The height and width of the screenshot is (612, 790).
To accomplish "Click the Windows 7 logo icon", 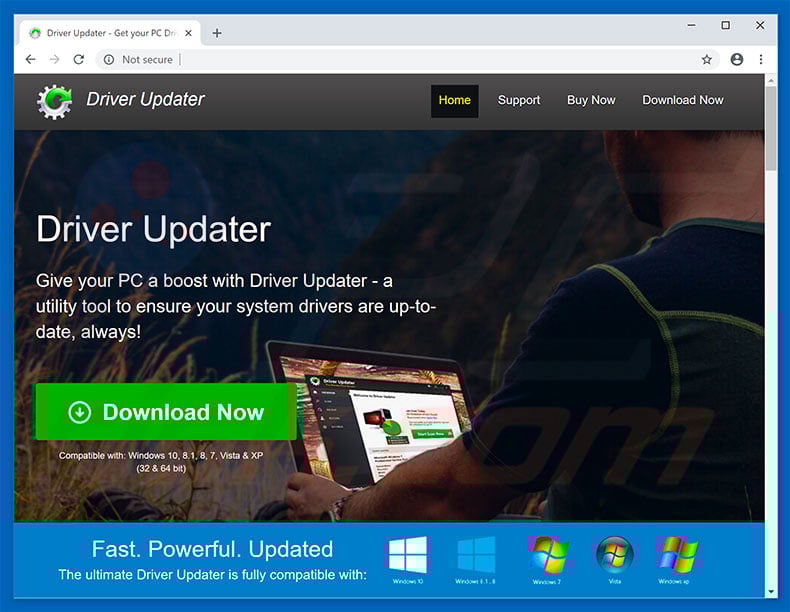I will [548, 555].
